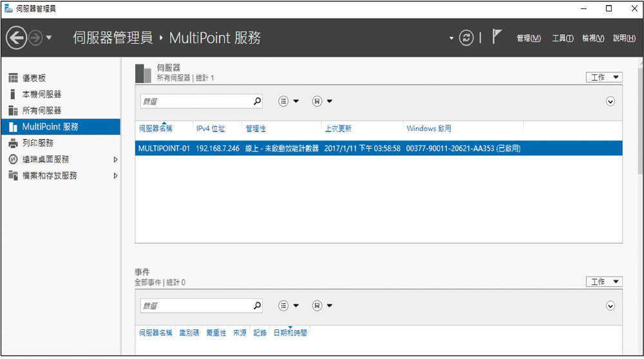Sort by 上次更新 column
Image resolution: width=644 pixels, height=359 pixels.
click(x=338, y=129)
